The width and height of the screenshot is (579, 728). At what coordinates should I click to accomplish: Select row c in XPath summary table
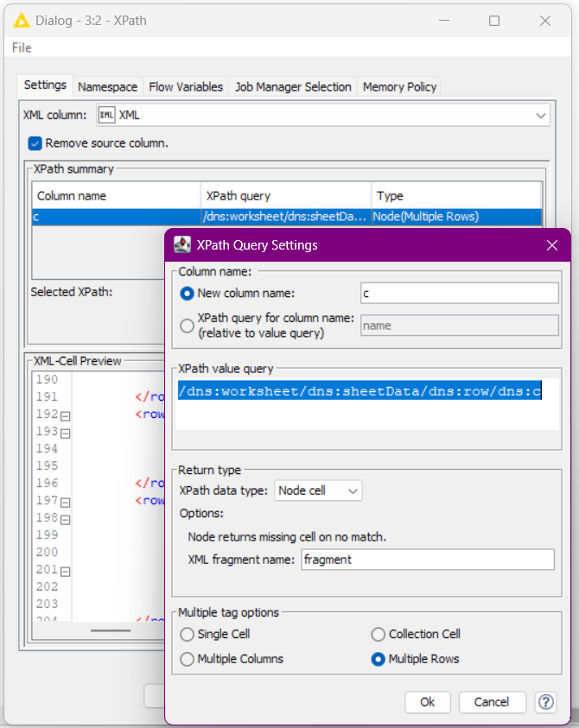coord(287,217)
